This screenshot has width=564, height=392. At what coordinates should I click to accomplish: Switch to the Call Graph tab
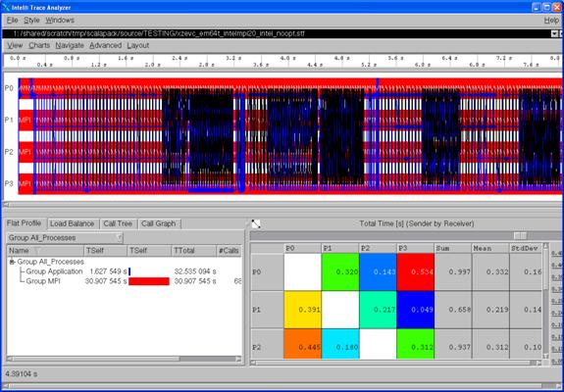[158, 223]
